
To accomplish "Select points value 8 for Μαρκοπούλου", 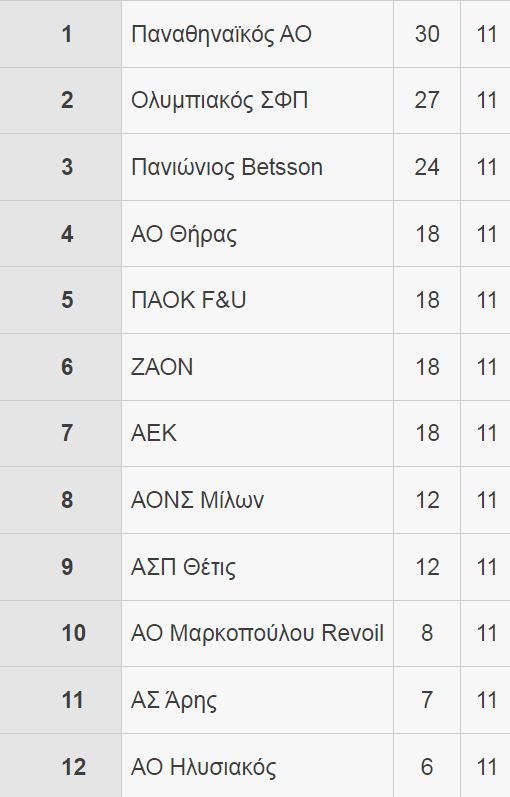I will click(x=427, y=633).
